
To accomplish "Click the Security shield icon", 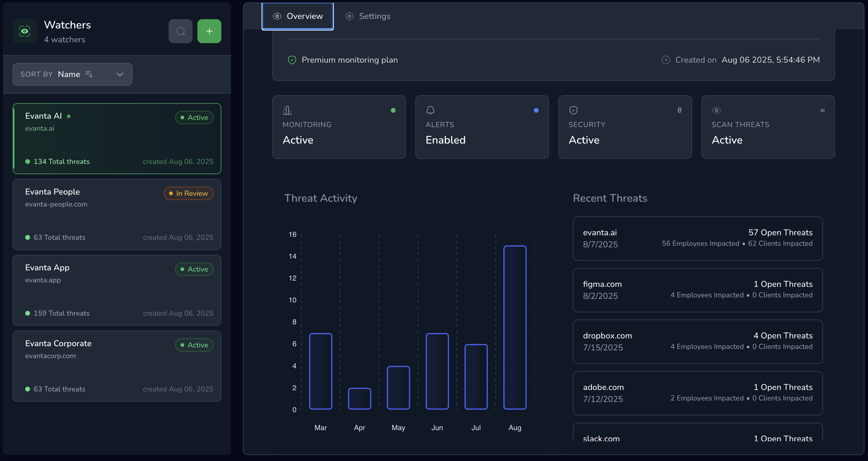I will 573,110.
